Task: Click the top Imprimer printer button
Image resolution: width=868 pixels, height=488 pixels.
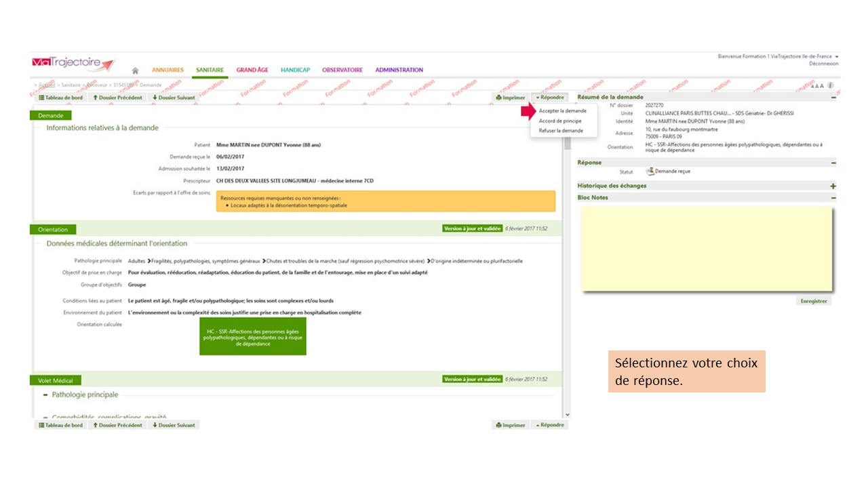Action: point(511,98)
